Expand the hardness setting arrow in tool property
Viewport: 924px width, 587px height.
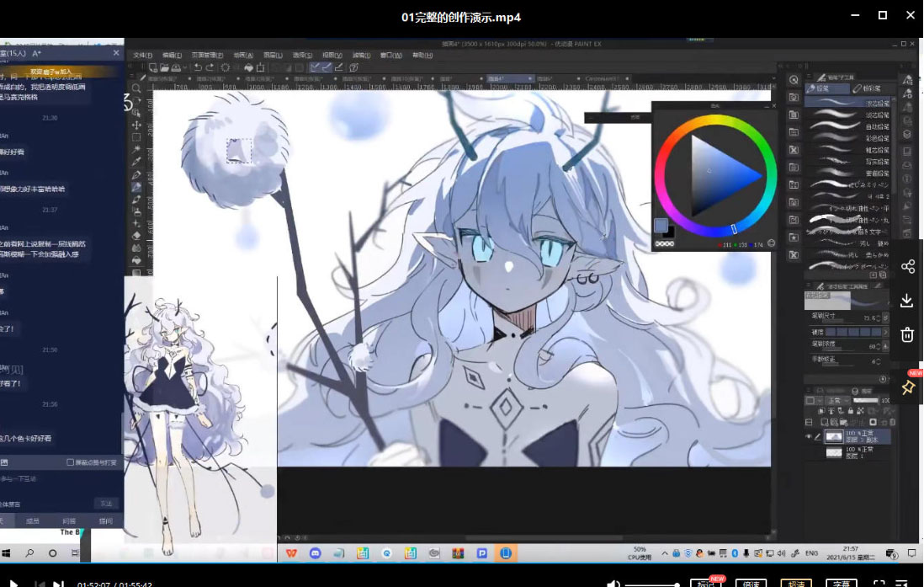(885, 332)
